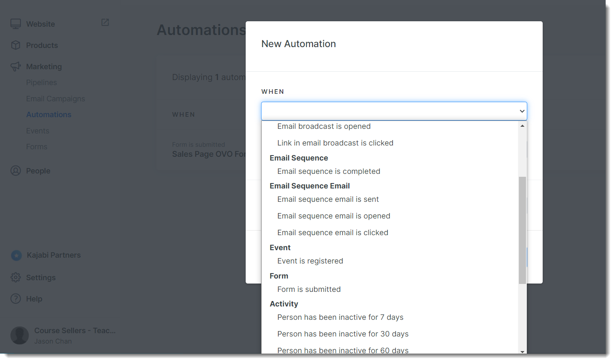Click 'Course Sellers - Teac...' account name
The image size is (614, 364).
pyautogui.click(x=75, y=331)
